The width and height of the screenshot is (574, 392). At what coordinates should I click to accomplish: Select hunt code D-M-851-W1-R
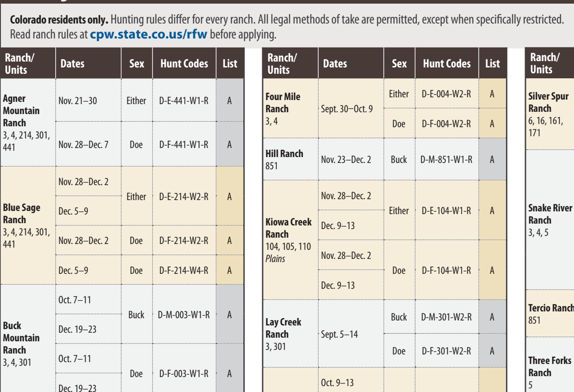(x=446, y=160)
